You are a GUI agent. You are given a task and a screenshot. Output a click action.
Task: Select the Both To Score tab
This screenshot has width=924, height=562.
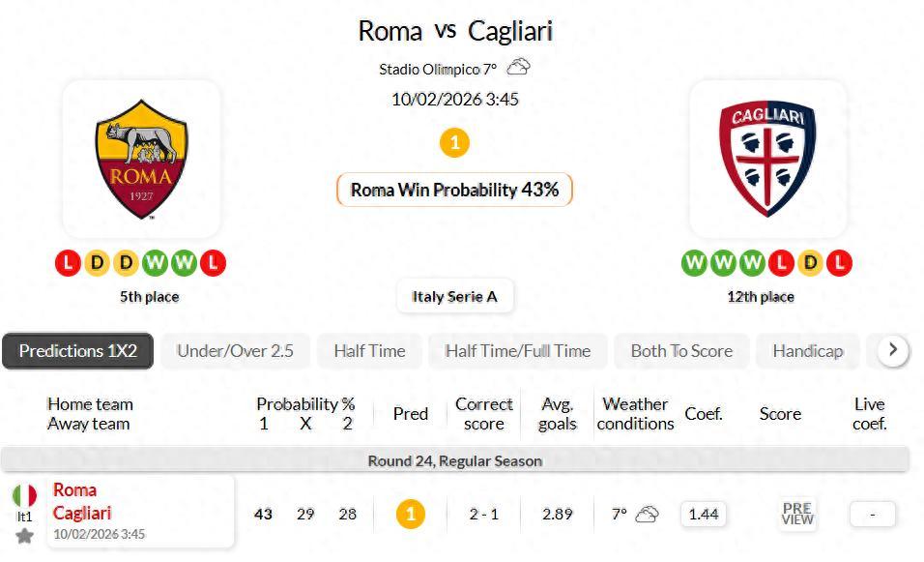(x=681, y=351)
